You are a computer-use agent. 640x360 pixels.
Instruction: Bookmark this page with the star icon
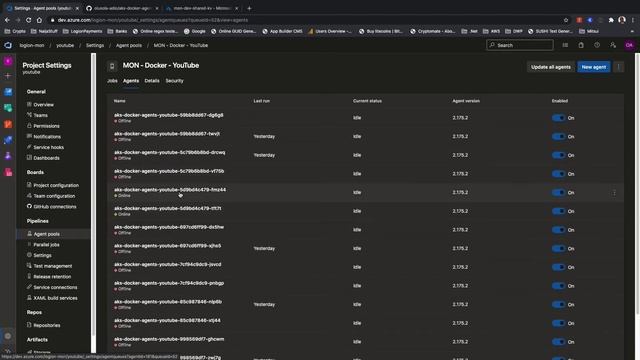pyautogui.click(x=566, y=20)
